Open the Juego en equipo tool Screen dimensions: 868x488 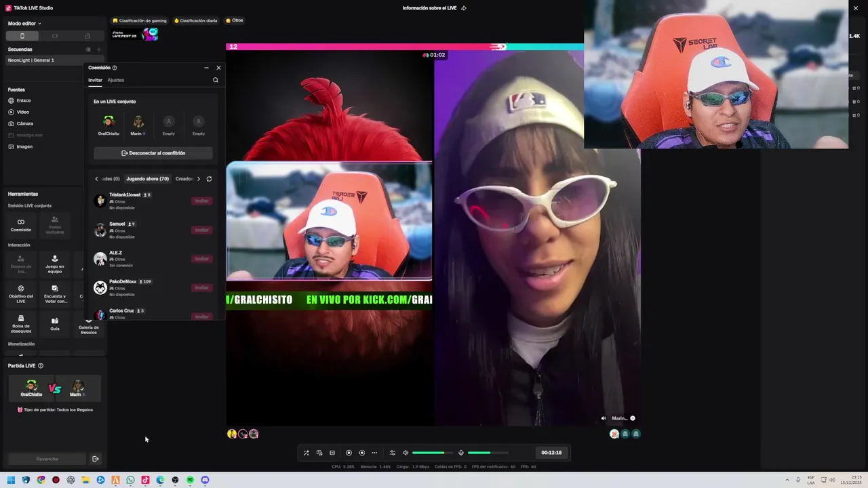pos(55,263)
